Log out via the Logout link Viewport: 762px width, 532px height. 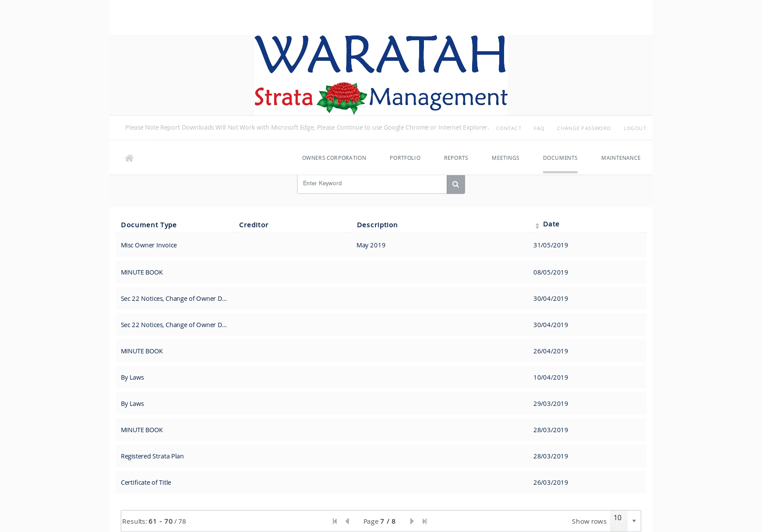click(x=635, y=128)
